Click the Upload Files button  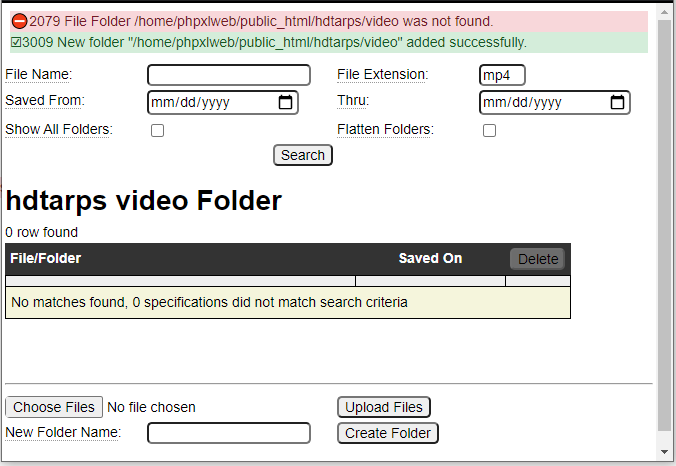coord(384,407)
